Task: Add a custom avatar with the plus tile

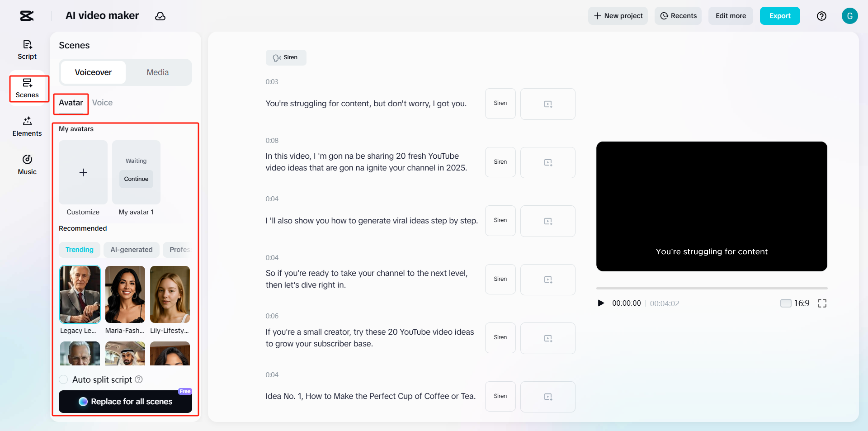Action: (x=83, y=172)
